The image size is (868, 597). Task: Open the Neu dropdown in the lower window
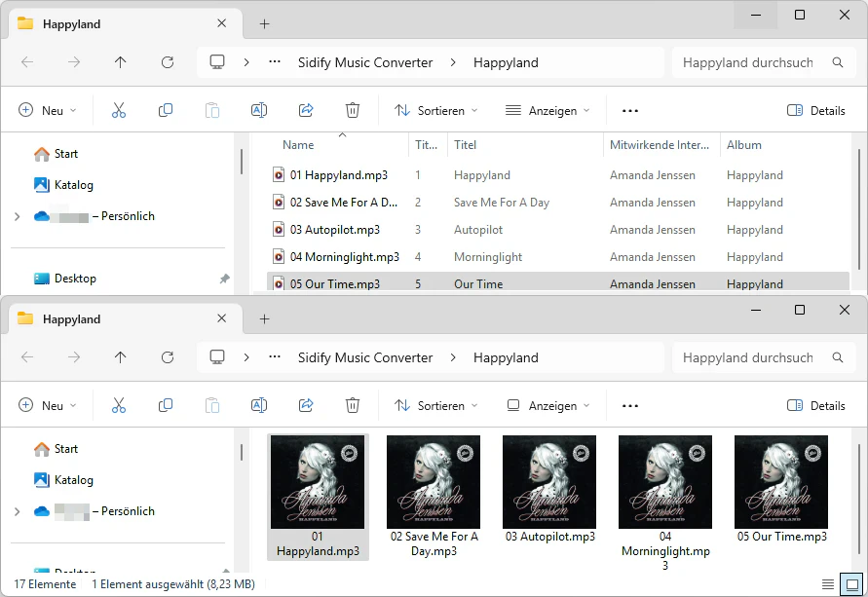(48, 405)
